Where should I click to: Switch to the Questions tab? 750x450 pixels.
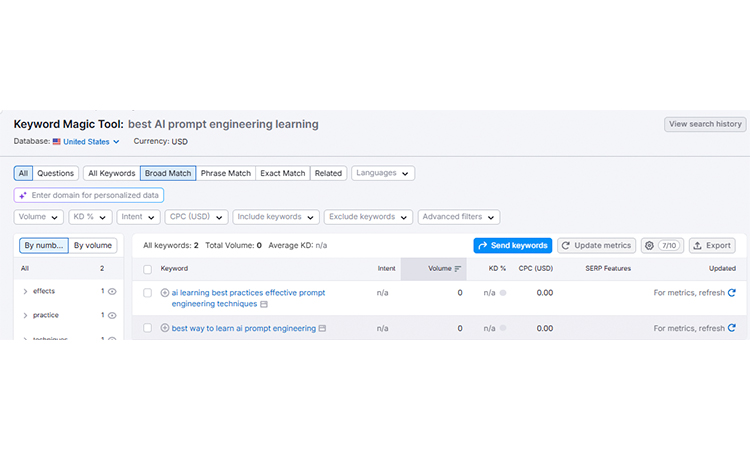tap(55, 173)
